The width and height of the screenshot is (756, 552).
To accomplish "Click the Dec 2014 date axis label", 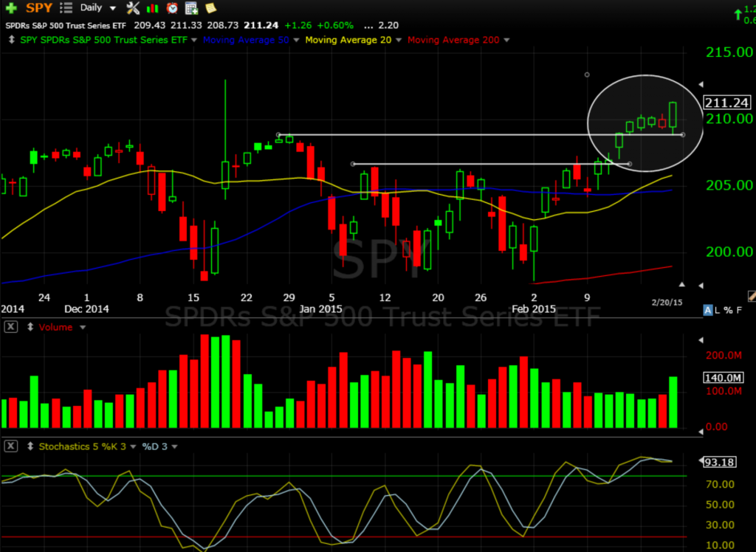I will point(86,309).
